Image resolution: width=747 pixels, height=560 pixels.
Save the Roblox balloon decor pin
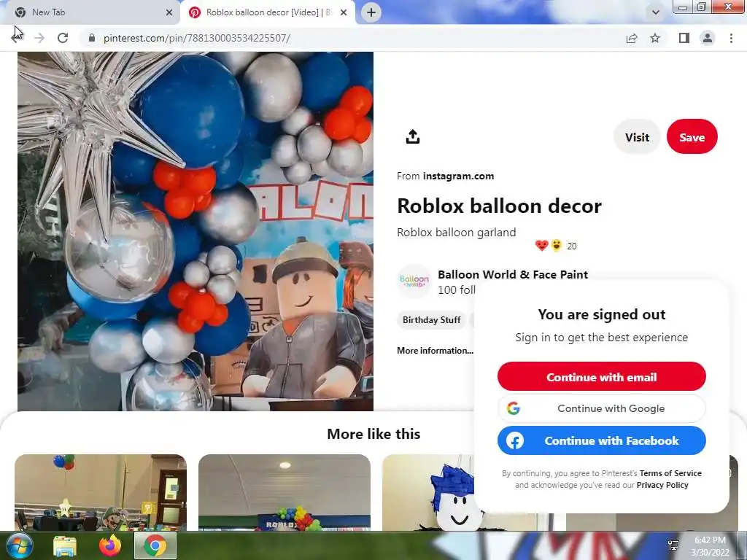(x=692, y=137)
